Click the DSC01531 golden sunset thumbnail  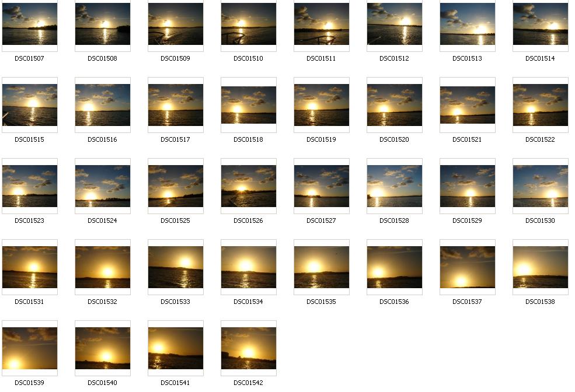[x=30, y=268]
